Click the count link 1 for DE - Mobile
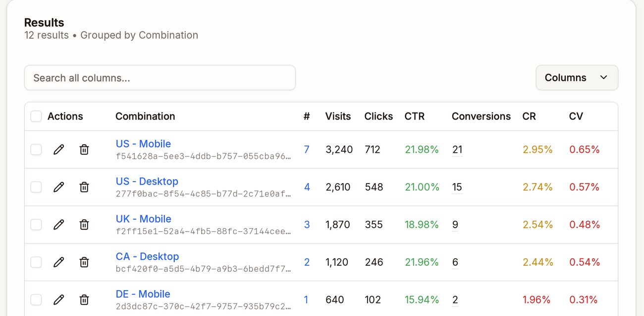Screen dimensions: 644x316 coord(306,300)
